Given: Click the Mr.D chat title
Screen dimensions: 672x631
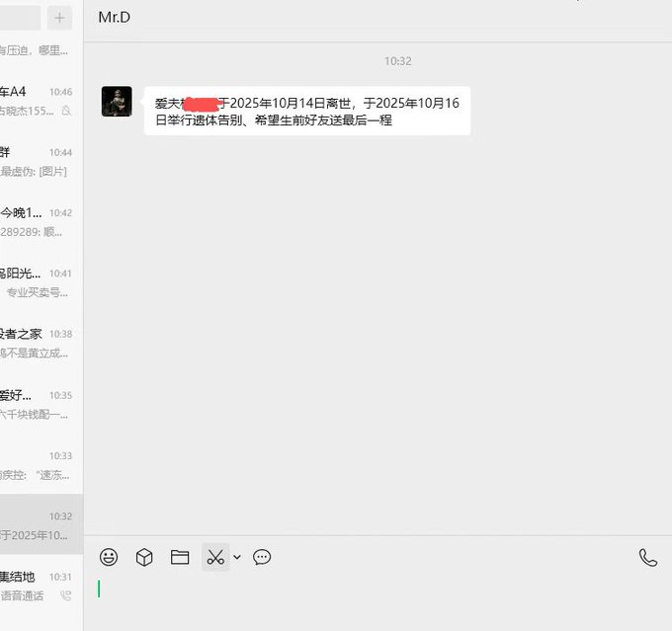Looking at the screenshot, I should click(114, 17).
